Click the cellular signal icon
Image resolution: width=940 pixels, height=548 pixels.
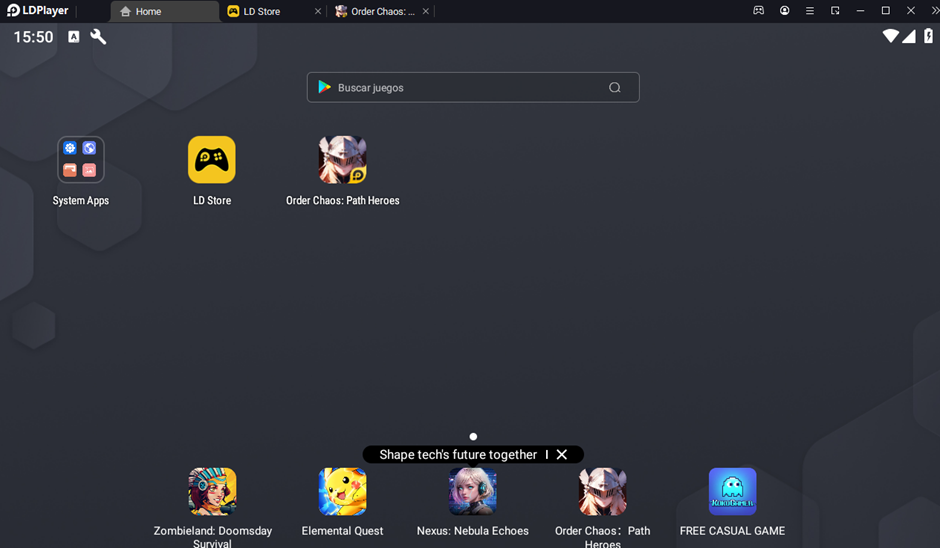coord(909,36)
